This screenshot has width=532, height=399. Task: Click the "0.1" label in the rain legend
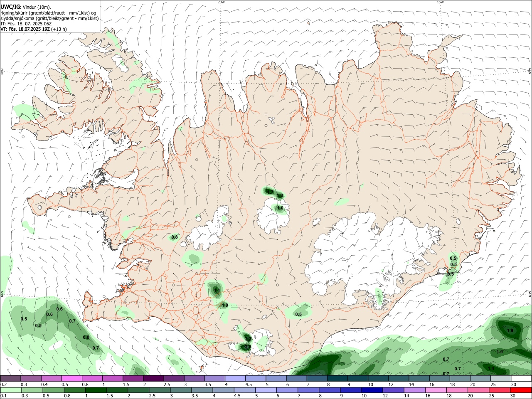click(3, 396)
